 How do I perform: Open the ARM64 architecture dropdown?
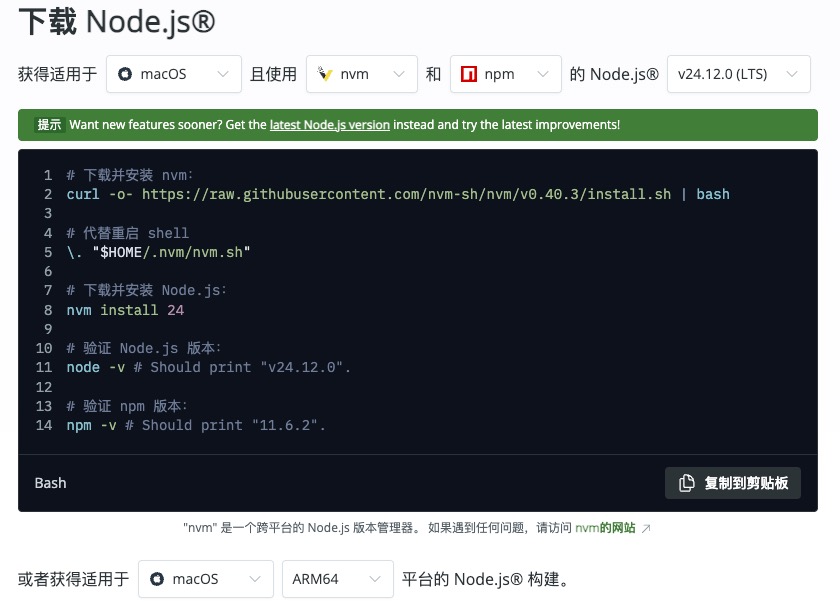[338, 579]
